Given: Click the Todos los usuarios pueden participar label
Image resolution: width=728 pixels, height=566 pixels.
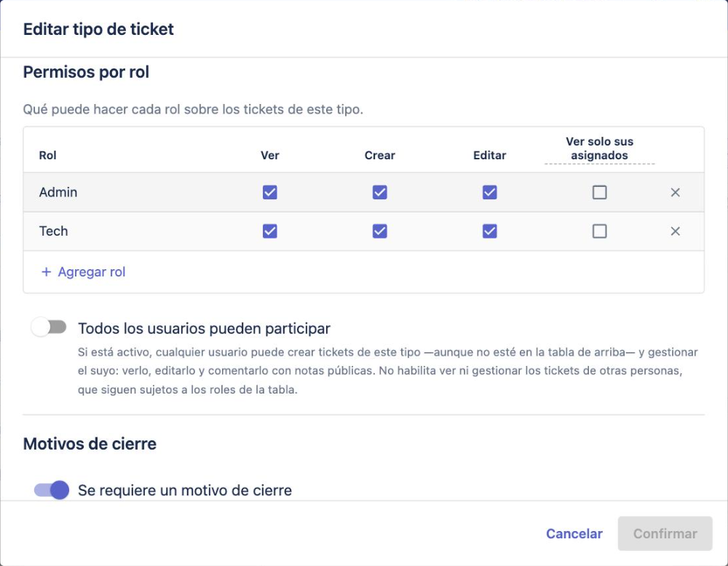Looking at the screenshot, I should point(205,328).
